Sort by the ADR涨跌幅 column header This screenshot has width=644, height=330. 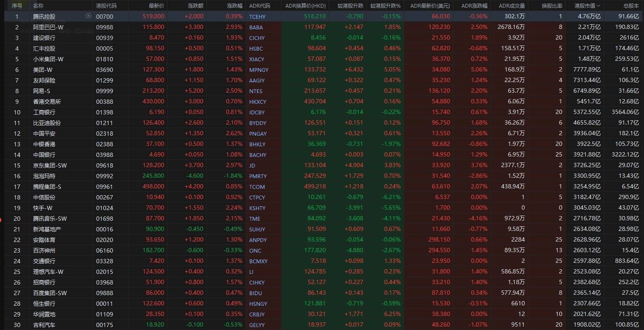(x=474, y=6)
